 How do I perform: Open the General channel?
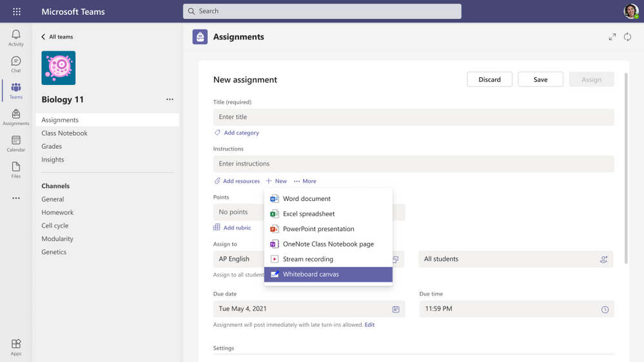coord(53,199)
